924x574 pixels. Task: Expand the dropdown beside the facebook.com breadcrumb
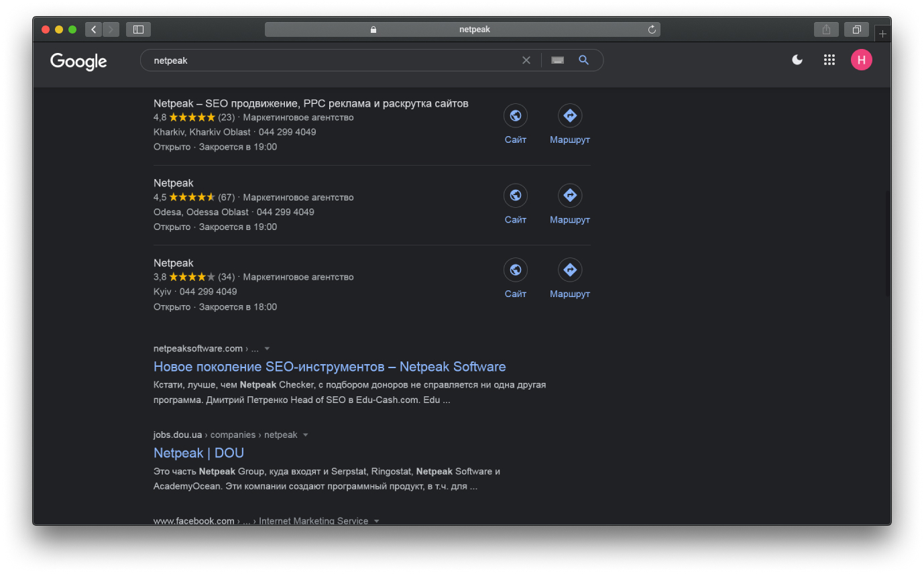(x=376, y=520)
